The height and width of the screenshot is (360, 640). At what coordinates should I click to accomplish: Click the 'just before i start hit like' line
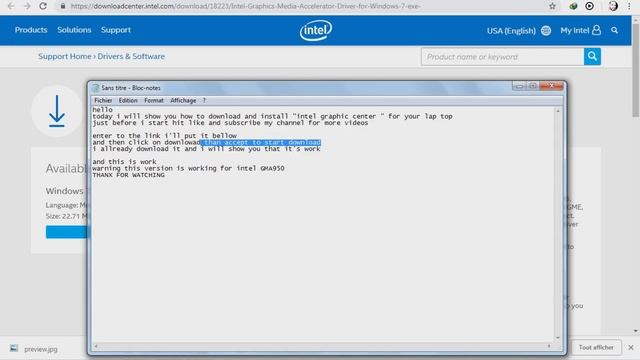230,122
